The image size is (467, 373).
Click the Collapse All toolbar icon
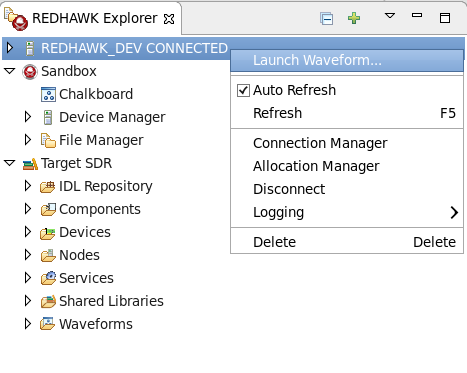[326, 18]
